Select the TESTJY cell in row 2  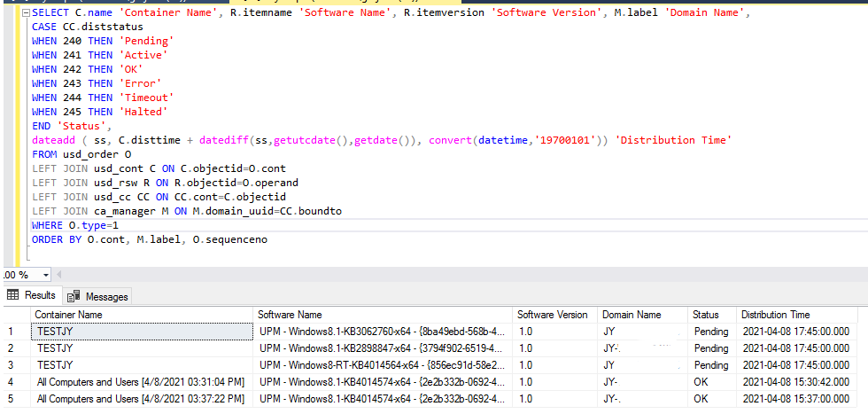(x=55, y=348)
